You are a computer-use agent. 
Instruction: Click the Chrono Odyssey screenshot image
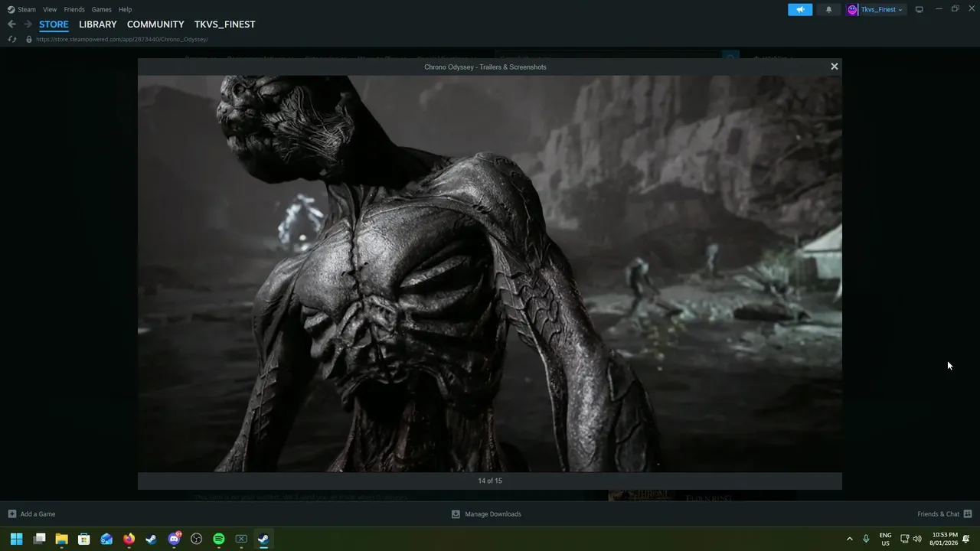(490, 273)
